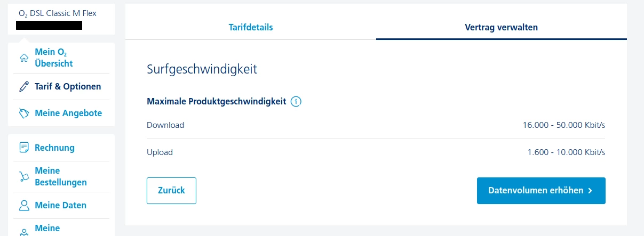This screenshot has height=236, width=644.
Task: Open the info icon next to Maximale Produktgeschwindigkeit
Action: coord(297,101)
